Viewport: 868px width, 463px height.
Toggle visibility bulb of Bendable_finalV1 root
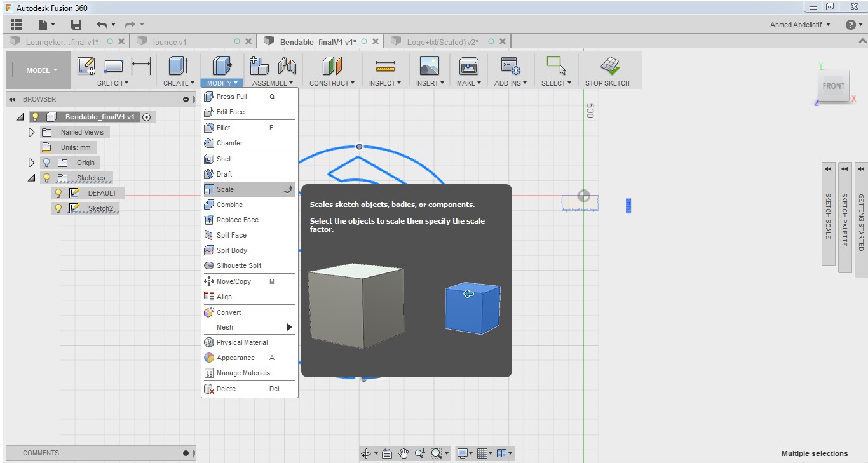coord(35,117)
